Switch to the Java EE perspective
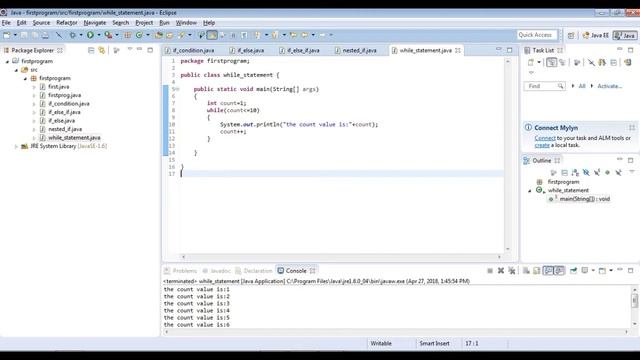 coord(595,36)
